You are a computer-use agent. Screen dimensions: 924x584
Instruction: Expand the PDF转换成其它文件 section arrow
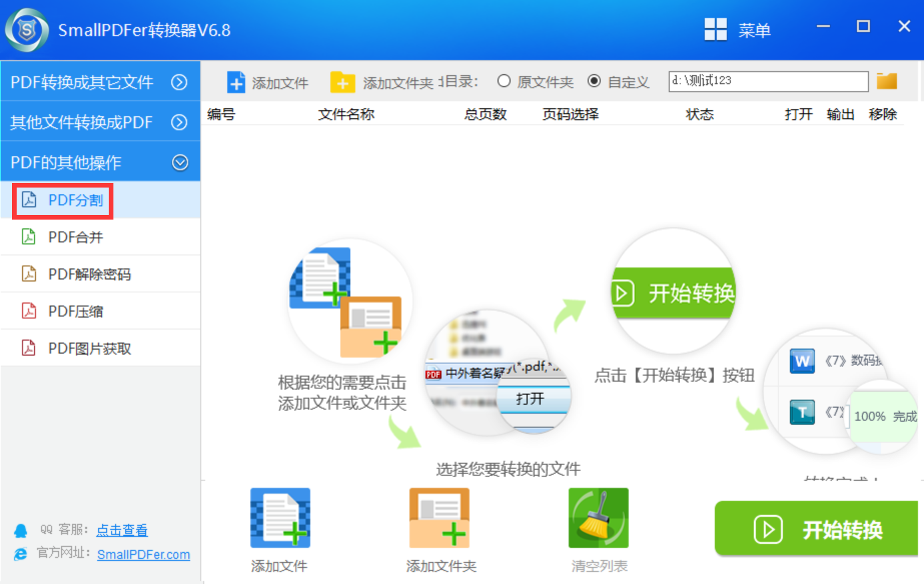click(179, 82)
